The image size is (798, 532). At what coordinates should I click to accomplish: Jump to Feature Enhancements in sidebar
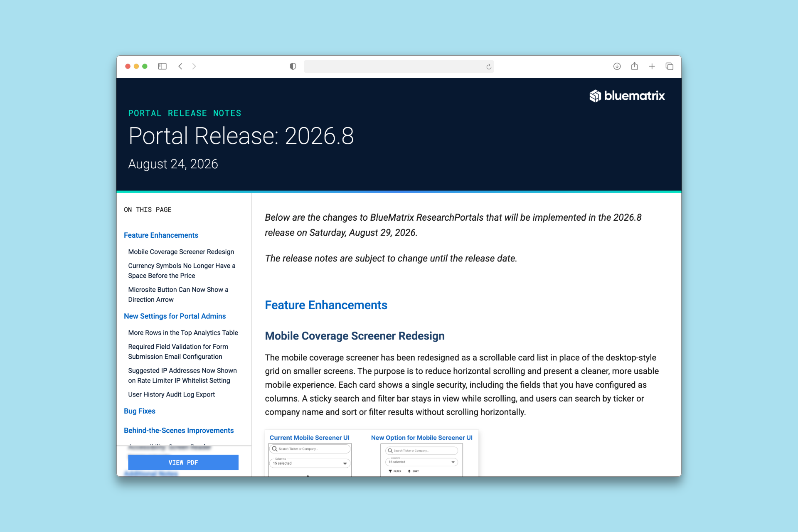(161, 235)
